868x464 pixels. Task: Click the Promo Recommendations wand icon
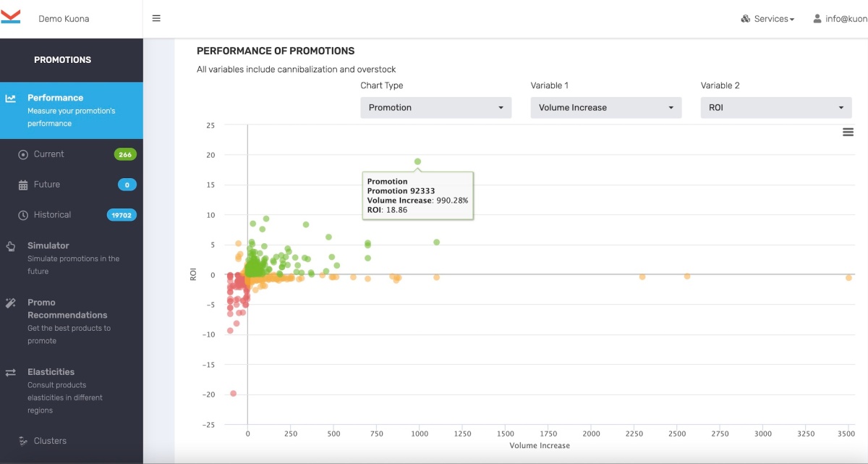(11, 303)
